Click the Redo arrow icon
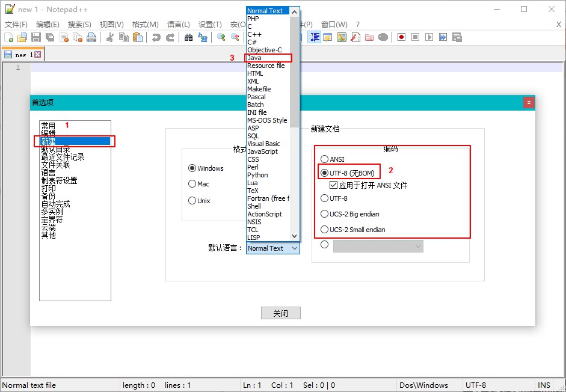This screenshot has width=566, height=392. coord(170,37)
